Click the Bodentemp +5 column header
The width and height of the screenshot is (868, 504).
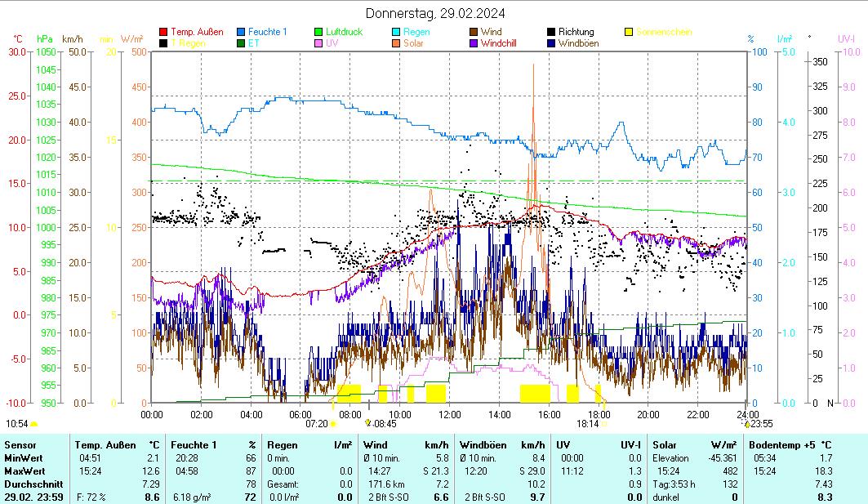[x=782, y=444]
